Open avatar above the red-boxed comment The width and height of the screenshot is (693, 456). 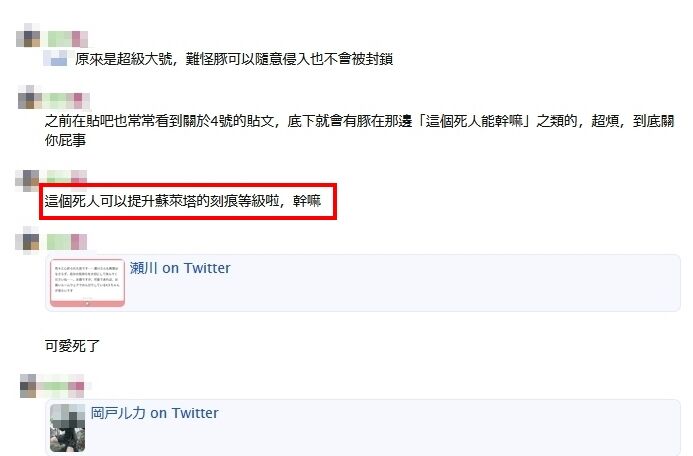click(27, 181)
